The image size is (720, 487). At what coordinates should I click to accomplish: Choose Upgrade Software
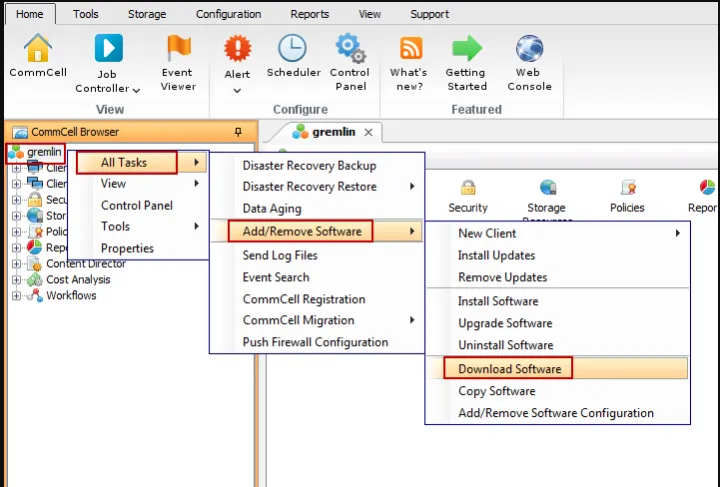(557, 323)
